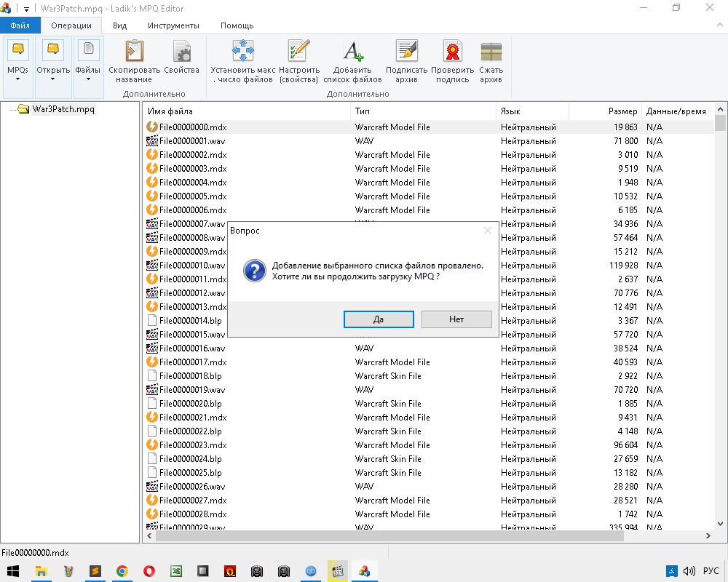Image resolution: width=728 pixels, height=582 pixels.
Task: Click Warcraft Skin File type of File00000024.blp
Action: (x=388, y=458)
